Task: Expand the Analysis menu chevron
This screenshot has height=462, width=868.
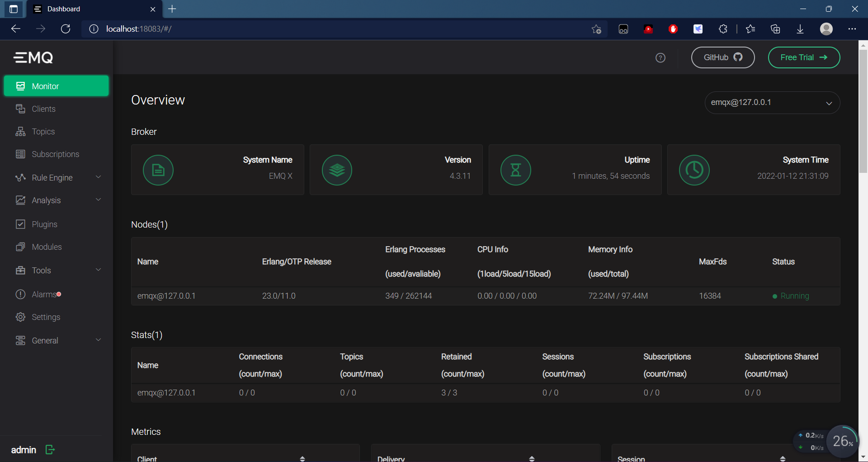Action: tap(99, 200)
